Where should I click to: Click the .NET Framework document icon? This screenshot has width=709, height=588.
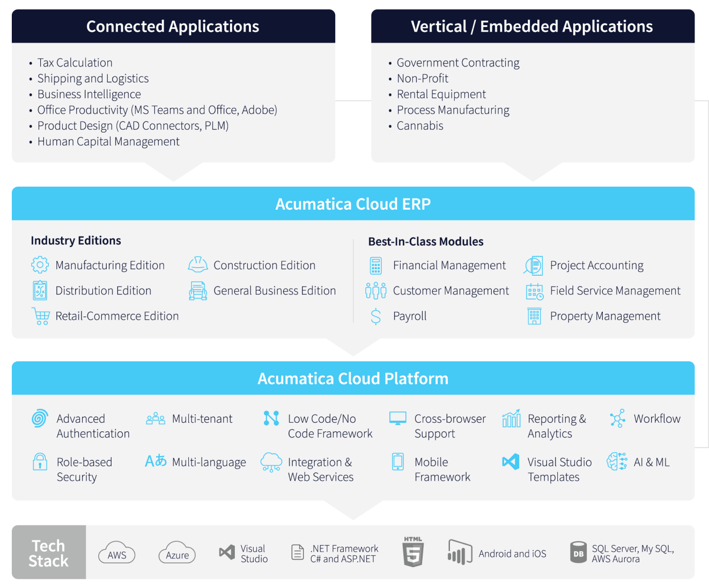(x=298, y=552)
